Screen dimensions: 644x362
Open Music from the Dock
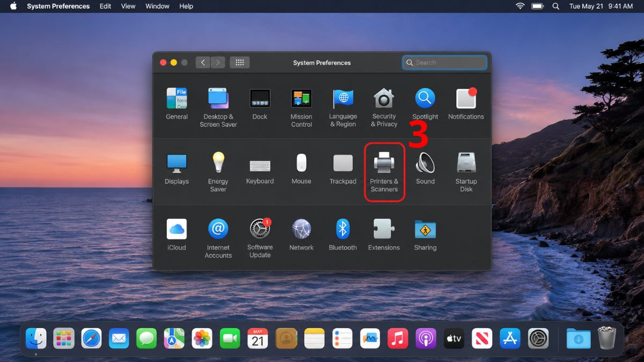[398, 338]
